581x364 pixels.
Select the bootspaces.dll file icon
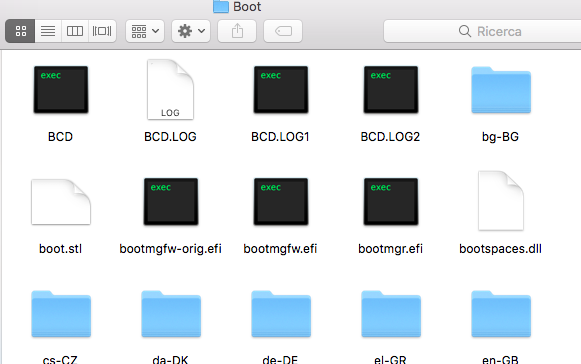[501, 201]
